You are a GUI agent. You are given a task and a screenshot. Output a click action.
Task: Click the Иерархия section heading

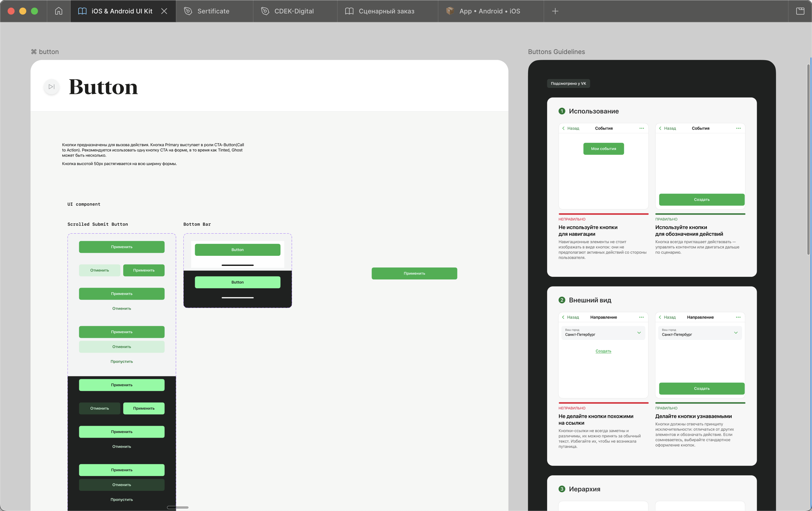coord(584,489)
